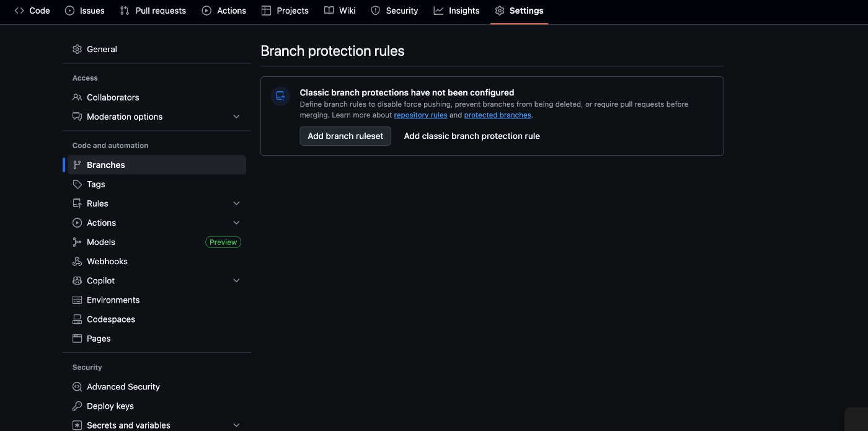Open Advanced Security via its icon
Viewport: 868px width, 431px height.
tap(76, 386)
